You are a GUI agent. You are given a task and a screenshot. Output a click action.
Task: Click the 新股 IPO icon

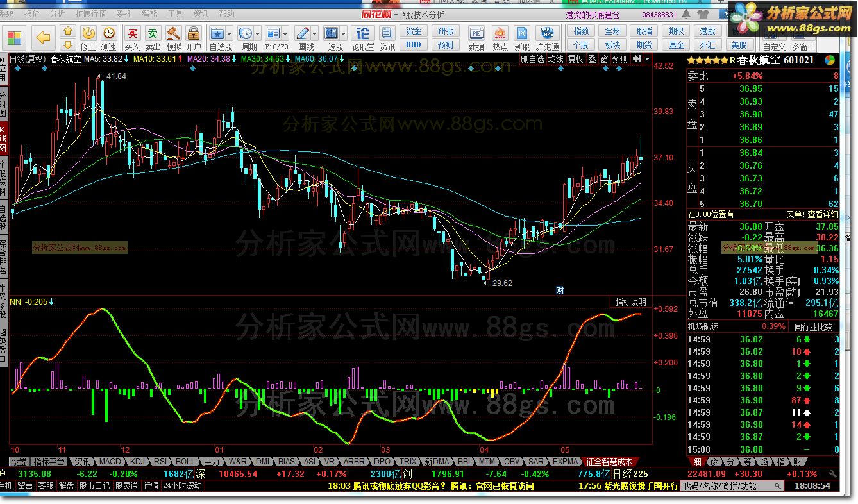(x=523, y=33)
